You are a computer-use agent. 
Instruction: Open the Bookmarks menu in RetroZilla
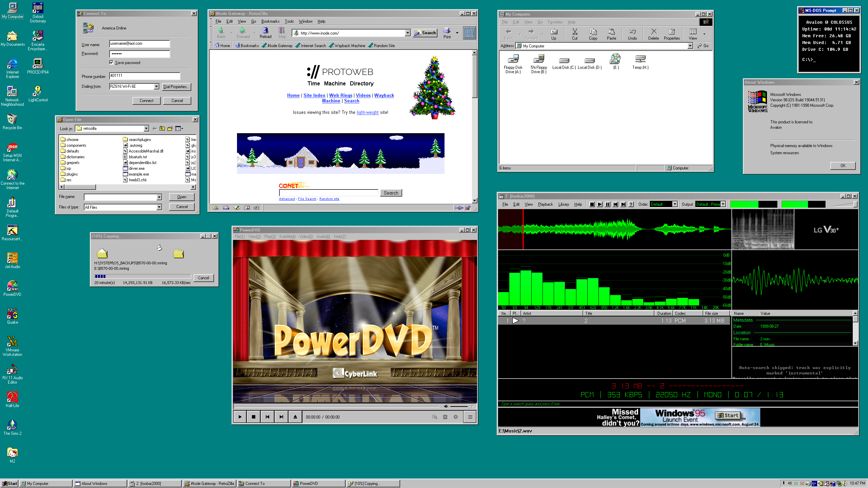click(270, 21)
